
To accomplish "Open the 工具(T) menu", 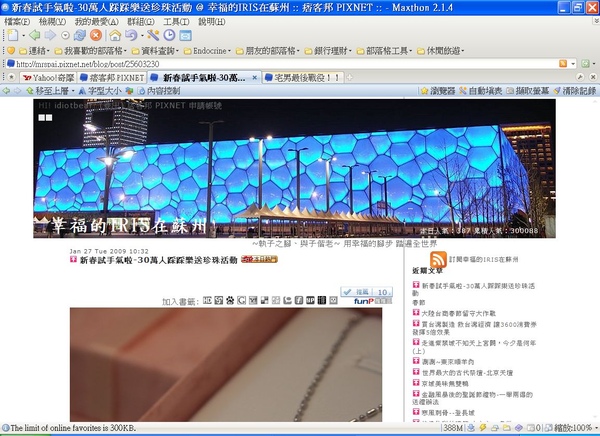I will [176, 22].
